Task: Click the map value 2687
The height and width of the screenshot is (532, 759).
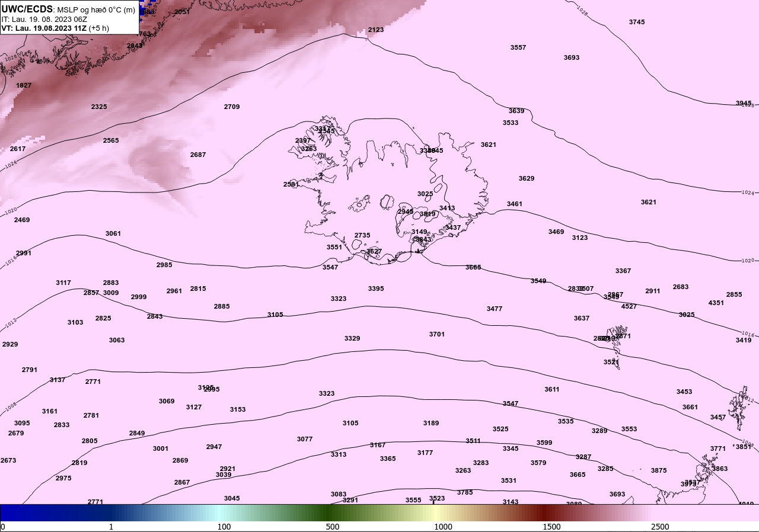Action: click(198, 155)
